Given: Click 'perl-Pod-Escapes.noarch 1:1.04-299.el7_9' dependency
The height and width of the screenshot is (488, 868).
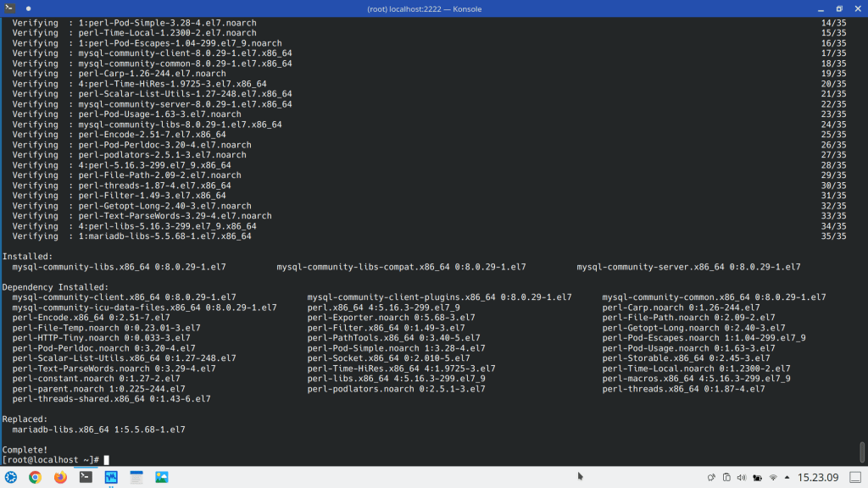Looking at the screenshot, I should (704, 338).
